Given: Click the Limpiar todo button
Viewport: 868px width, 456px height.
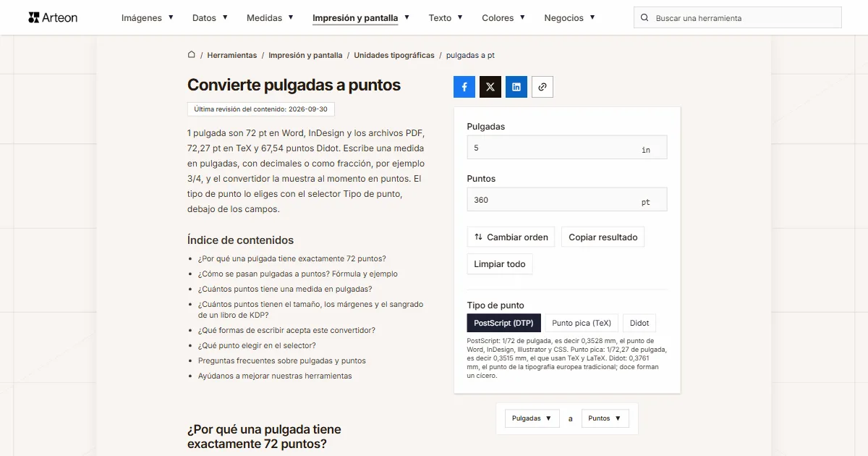Looking at the screenshot, I should tap(500, 264).
